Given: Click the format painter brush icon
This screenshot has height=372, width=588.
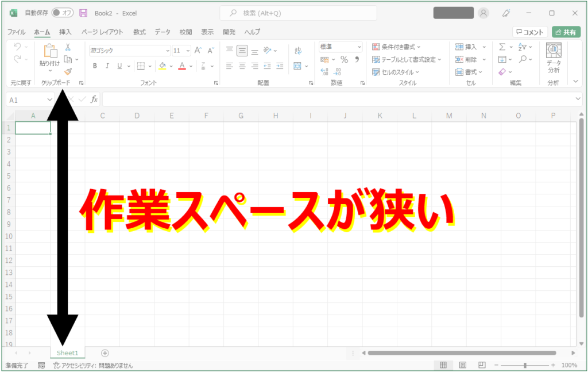Looking at the screenshot, I should click(x=68, y=72).
